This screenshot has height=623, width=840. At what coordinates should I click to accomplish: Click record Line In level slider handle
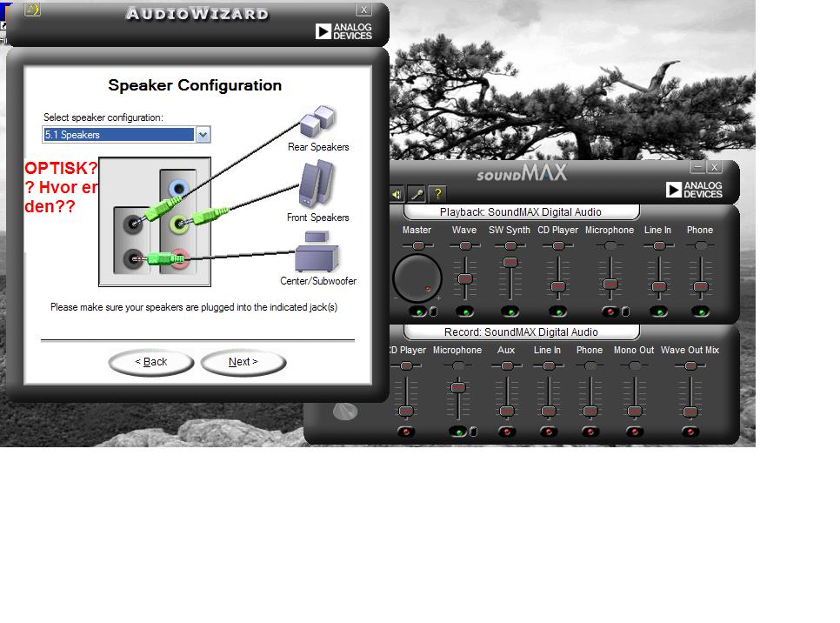point(549,412)
